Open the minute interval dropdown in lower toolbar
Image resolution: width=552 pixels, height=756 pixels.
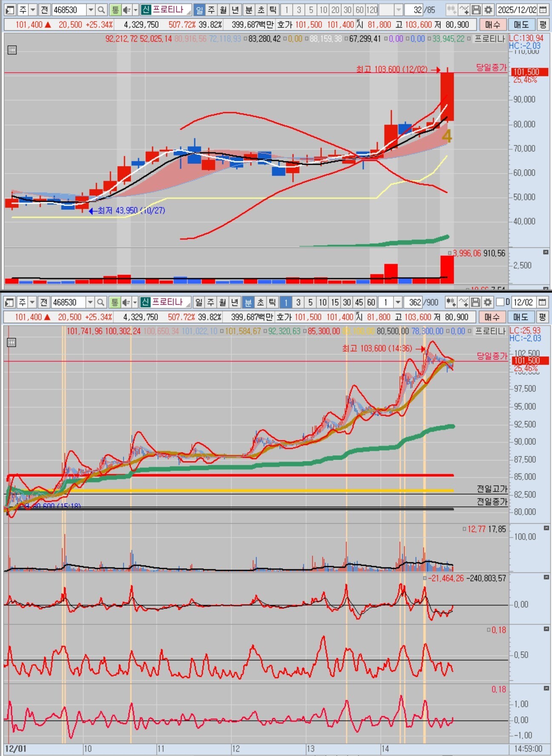[x=398, y=302]
